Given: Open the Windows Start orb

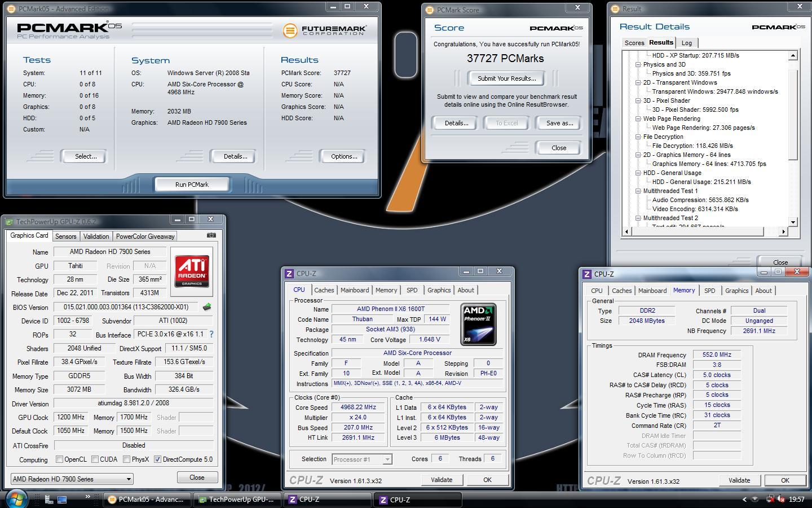Looking at the screenshot, I should click(16, 498).
